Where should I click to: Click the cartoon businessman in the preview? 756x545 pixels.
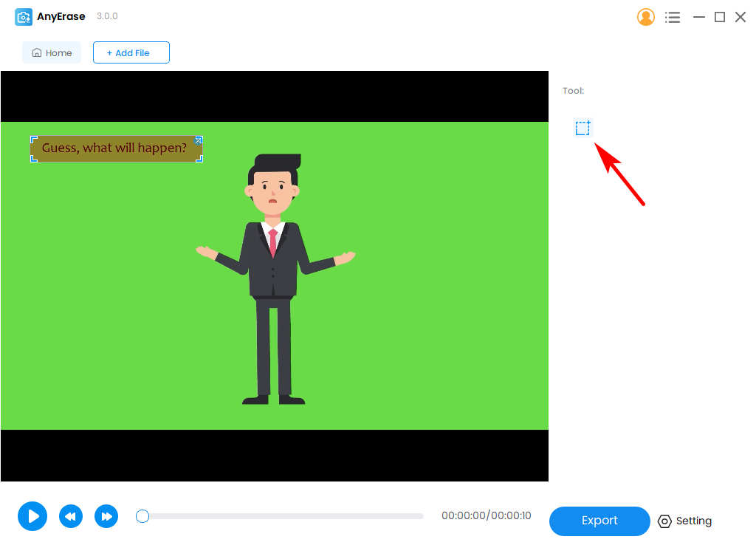274,278
